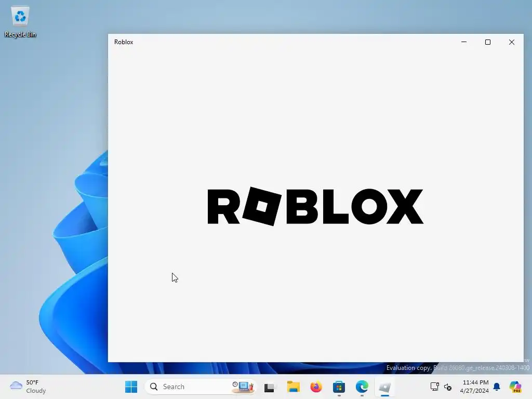This screenshot has height=399, width=532.
Task: Launch File Explorer from the taskbar
Action: coord(293,387)
